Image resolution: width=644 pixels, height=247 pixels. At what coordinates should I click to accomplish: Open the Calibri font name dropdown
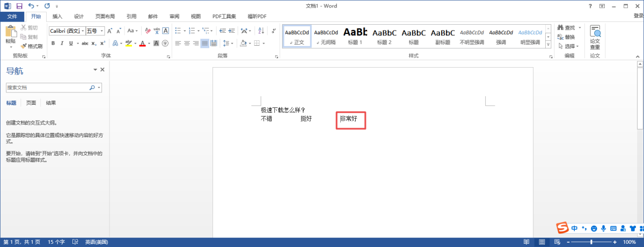[83, 31]
